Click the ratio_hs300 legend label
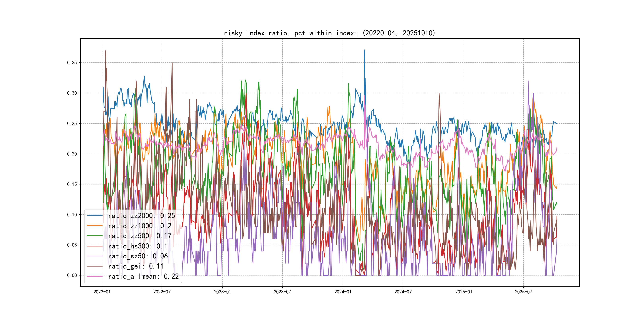This screenshot has height=322, width=644. (138, 246)
